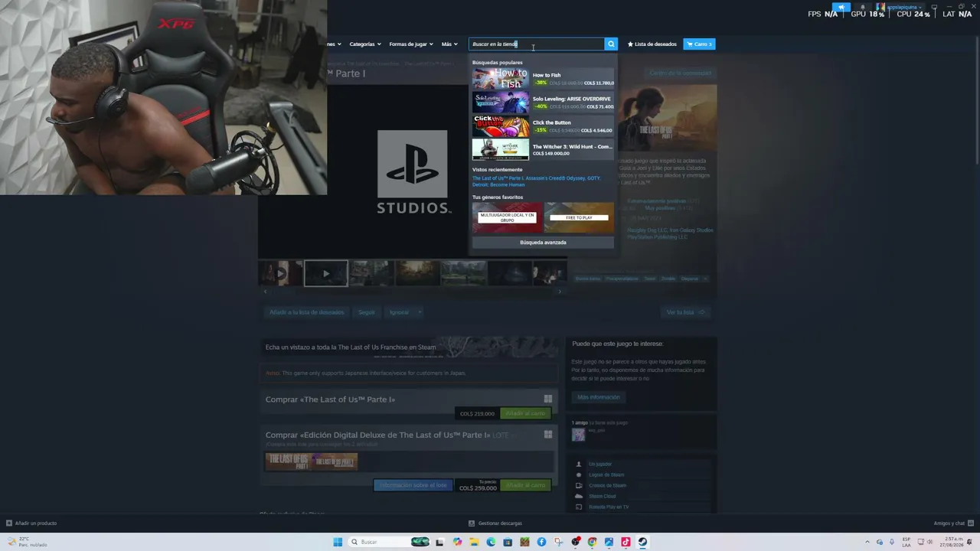The height and width of the screenshot is (551, 980).
Task: Click Añadir a tu lista de deseados
Action: (307, 312)
